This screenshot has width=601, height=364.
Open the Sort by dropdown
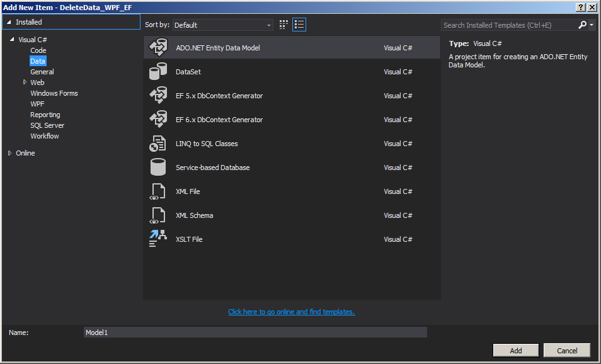click(x=223, y=25)
